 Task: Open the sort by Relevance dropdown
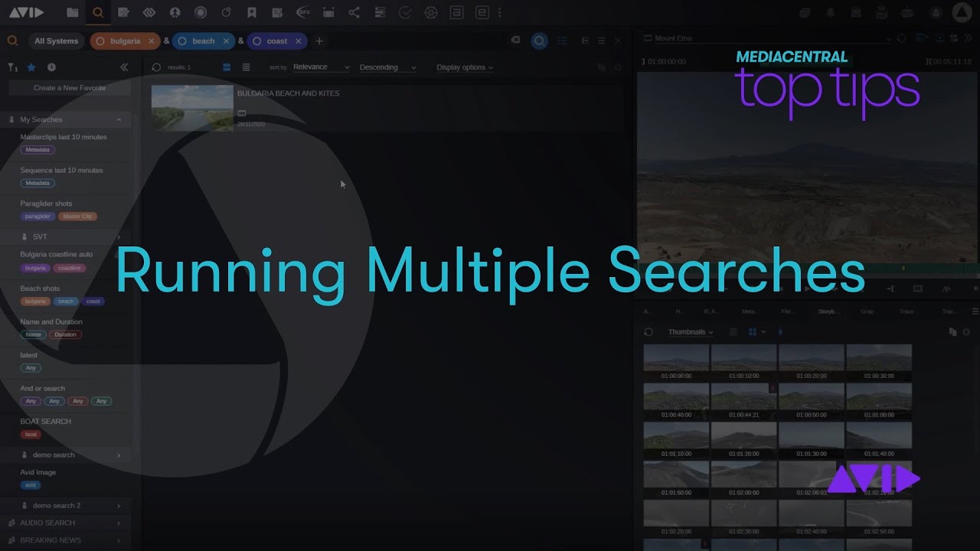(x=321, y=67)
